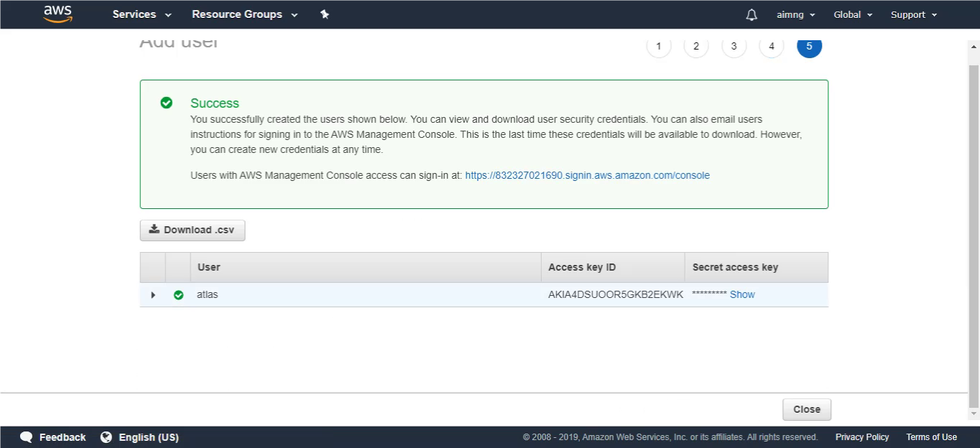980x448 pixels.
Task: Click the Success heading text
Action: [215, 103]
